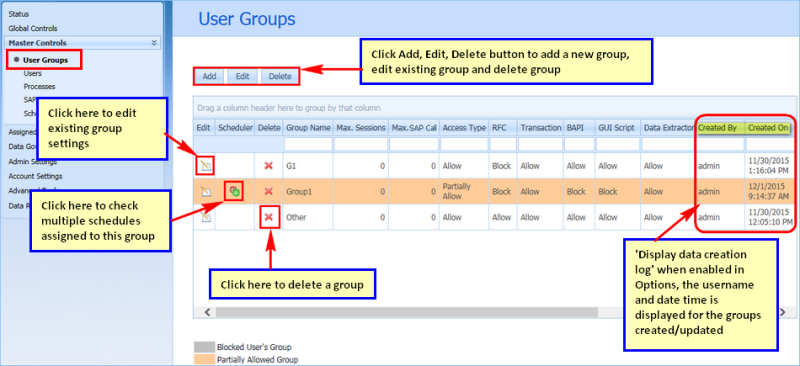Image resolution: width=800 pixels, height=366 pixels.
Task: Click the edit icon for group G1
Action: pyautogui.click(x=205, y=166)
